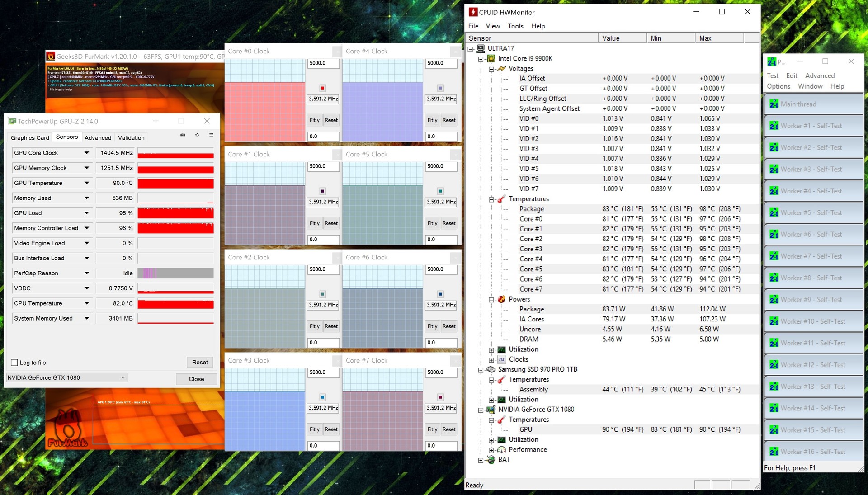Click the GPU-Z refresh icon
The height and width of the screenshot is (495, 868).
pyautogui.click(x=197, y=135)
